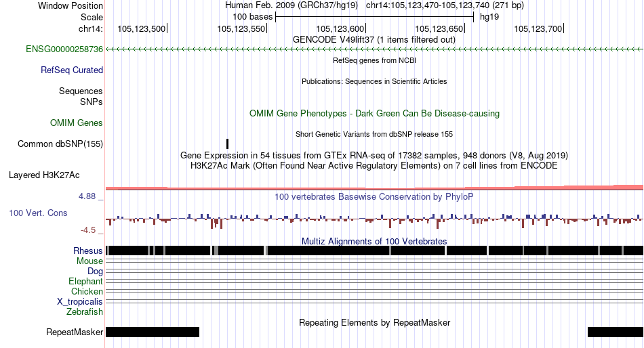Click the SNPs track label
Viewport: 644px width, 348px height.
(x=92, y=102)
